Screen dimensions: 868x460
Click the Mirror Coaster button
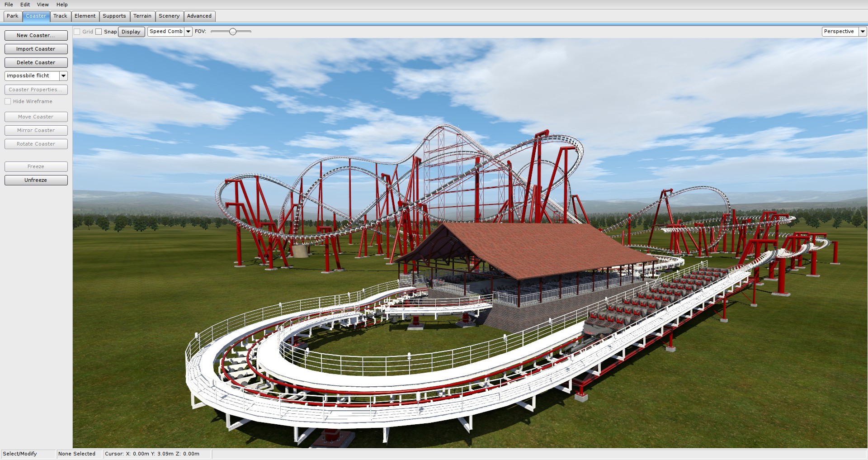pos(36,130)
